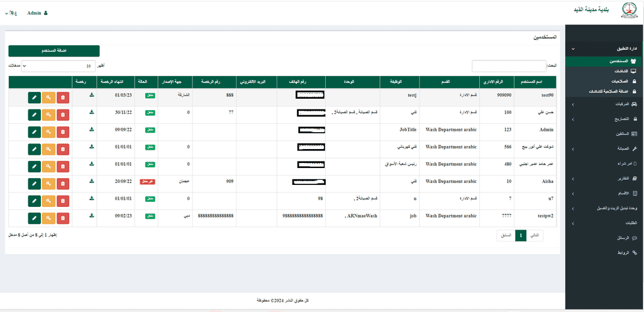Delete user test90 with trash icon
This screenshot has height=312, width=644.
coord(63,97)
